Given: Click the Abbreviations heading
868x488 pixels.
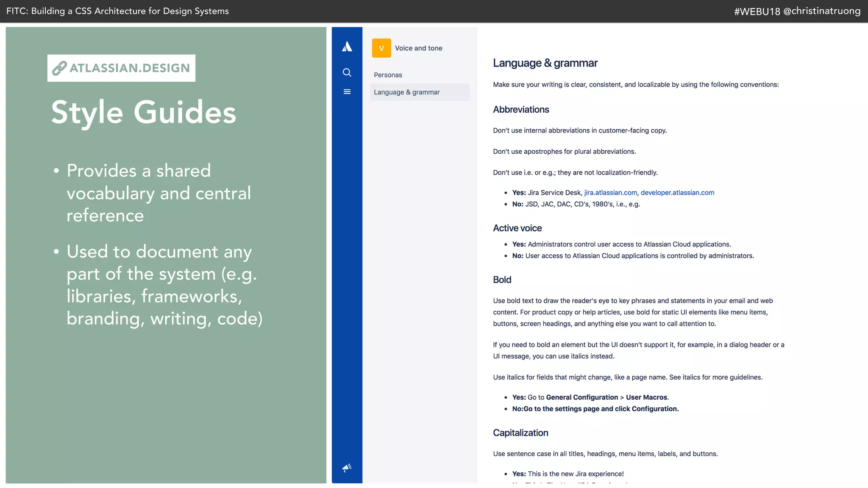Looking at the screenshot, I should click(521, 110).
